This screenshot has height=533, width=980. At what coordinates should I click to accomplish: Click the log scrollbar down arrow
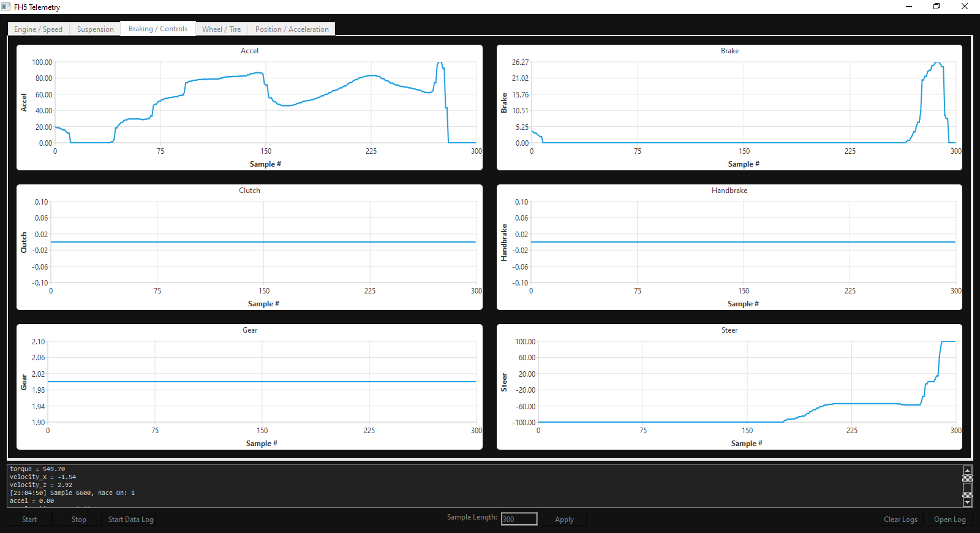click(x=968, y=502)
